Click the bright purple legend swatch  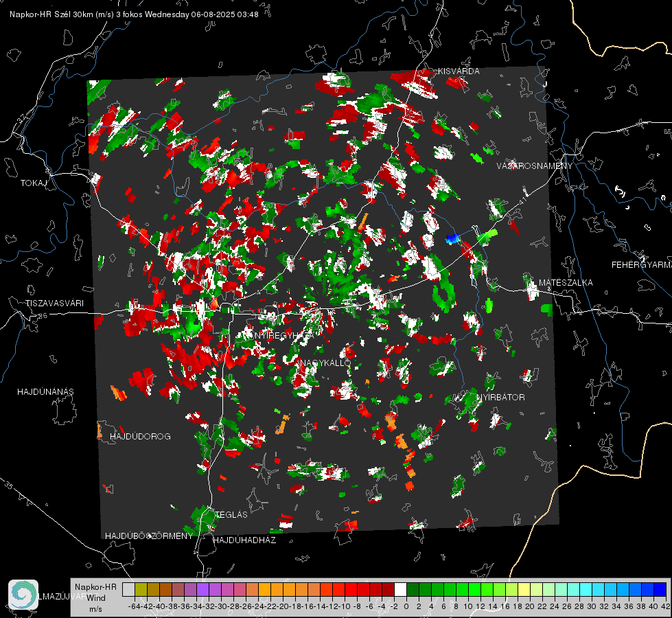202,590
